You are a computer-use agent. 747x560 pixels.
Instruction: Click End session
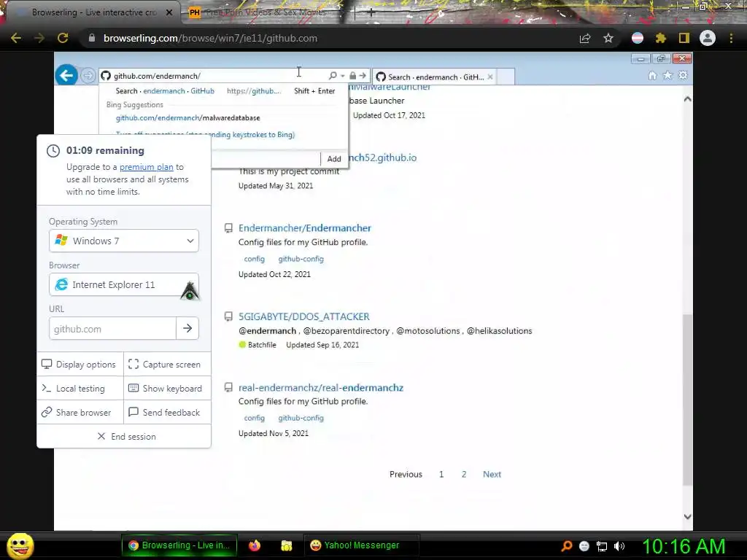click(x=127, y=437)
